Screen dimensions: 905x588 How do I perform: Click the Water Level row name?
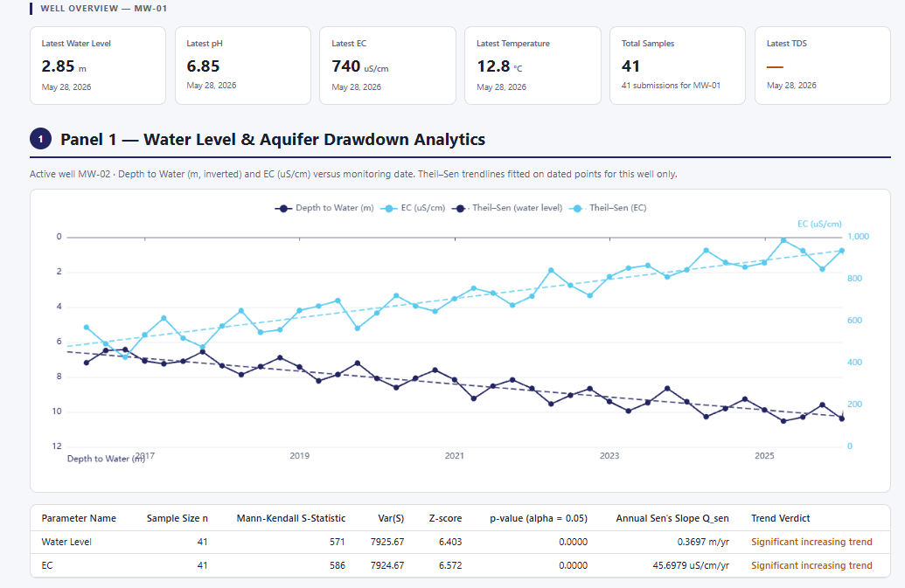[x=66, y=542]
